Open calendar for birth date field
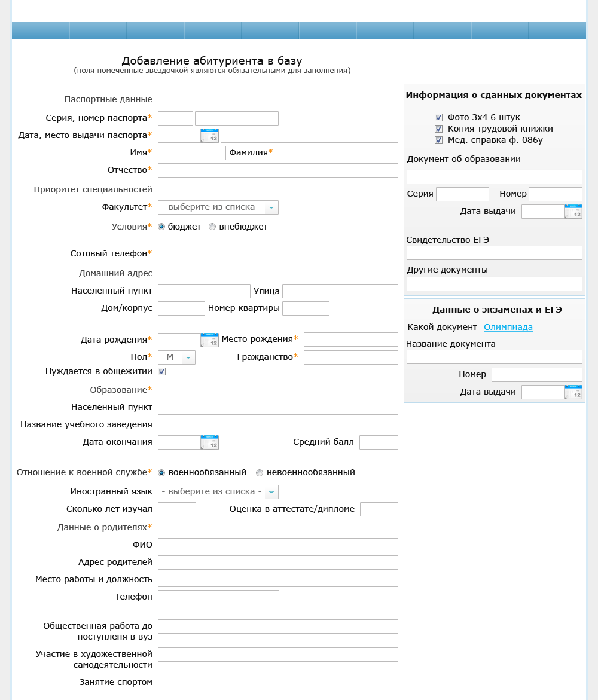The height and width of the screenshot is (700, 598). coord(209,340)
